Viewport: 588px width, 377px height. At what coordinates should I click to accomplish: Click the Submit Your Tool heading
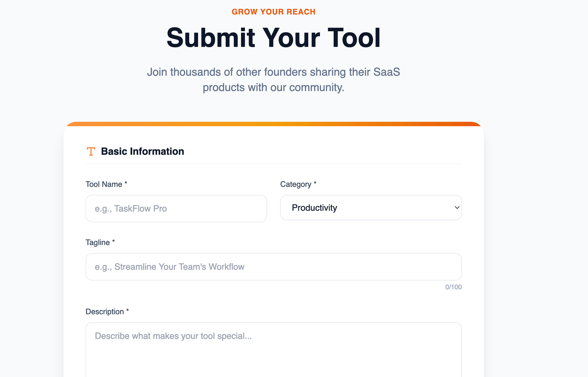point(273,38)
